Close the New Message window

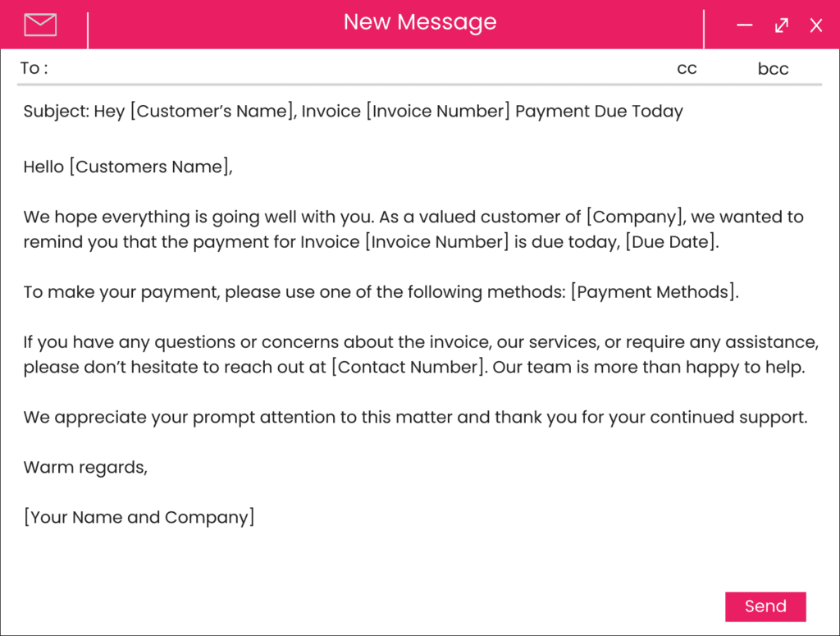(x=816, y=25)
